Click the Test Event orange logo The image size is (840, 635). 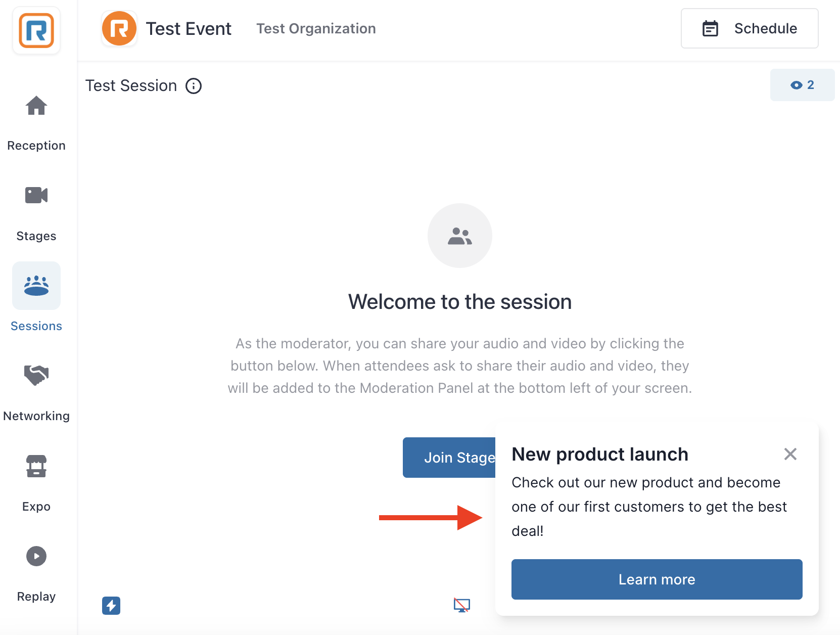click(119, 28)
